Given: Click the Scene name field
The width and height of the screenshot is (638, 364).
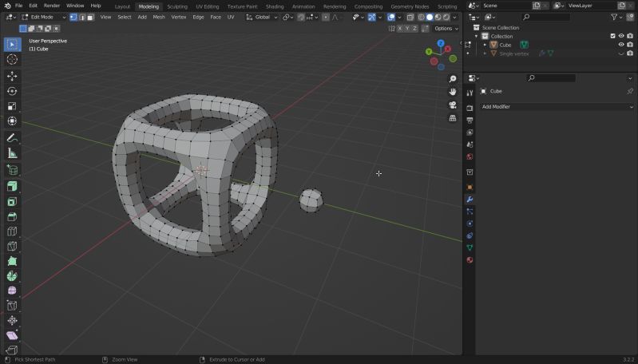Looking at the screenshot, I should pos(506,6).
